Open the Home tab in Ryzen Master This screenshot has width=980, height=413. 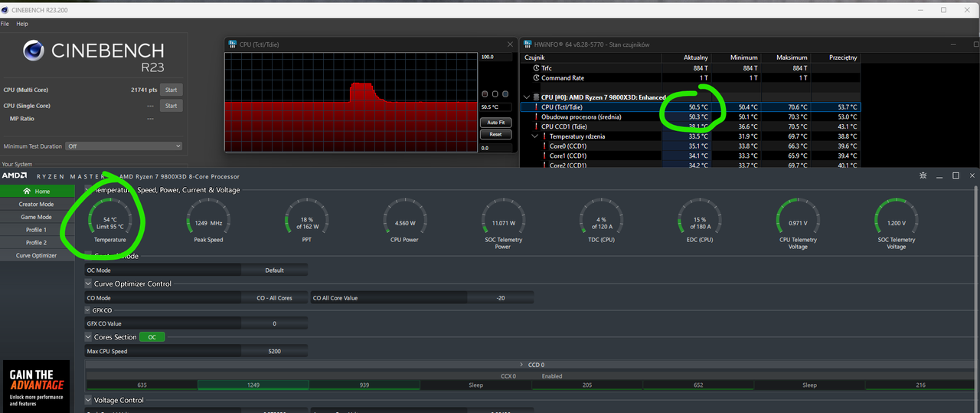36,191
